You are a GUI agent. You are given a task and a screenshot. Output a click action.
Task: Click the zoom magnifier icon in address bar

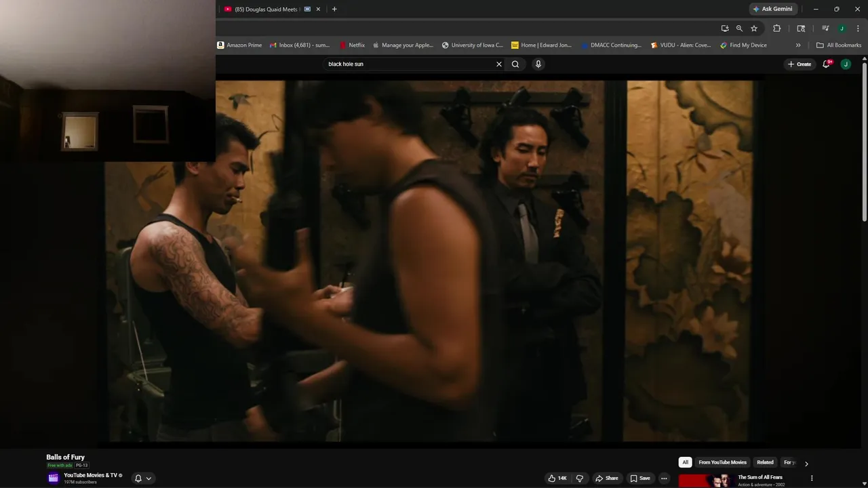[739, 28]
